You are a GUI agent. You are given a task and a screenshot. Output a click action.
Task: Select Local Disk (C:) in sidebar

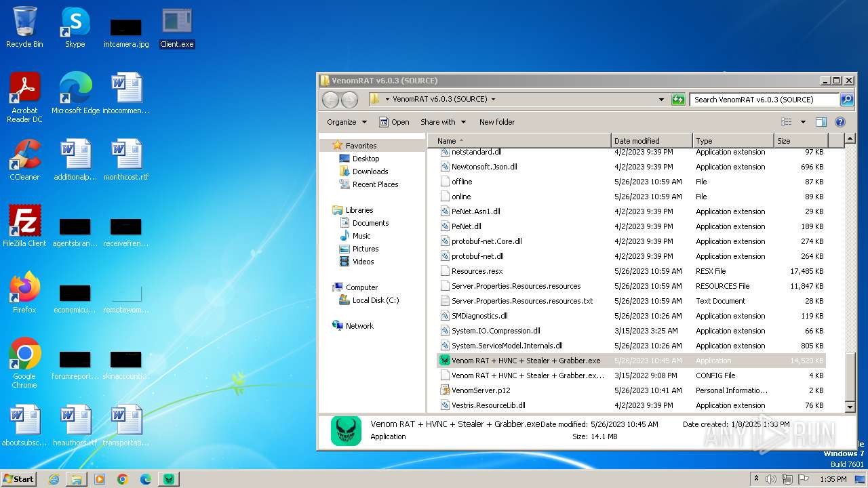click(376, 300)
